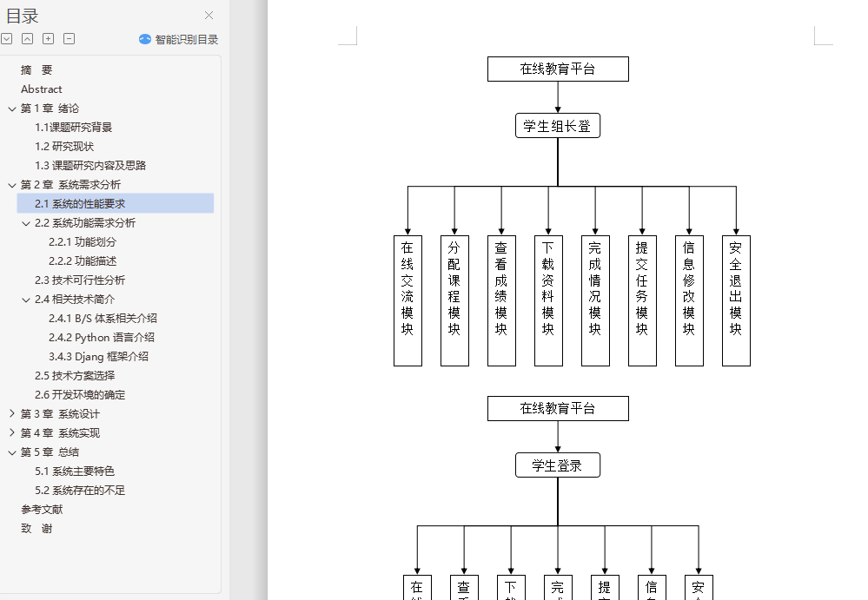Viewport: 868px width, 600px height.
Task: Click the 下载资料模块 box in first diagram
Action: (548, 300)
